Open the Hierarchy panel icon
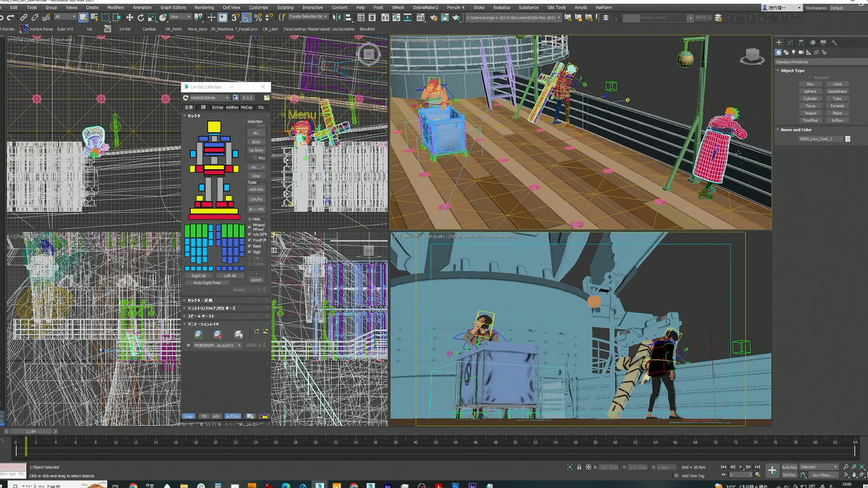The width and height of the screenshot is (868, 488). 801,42
